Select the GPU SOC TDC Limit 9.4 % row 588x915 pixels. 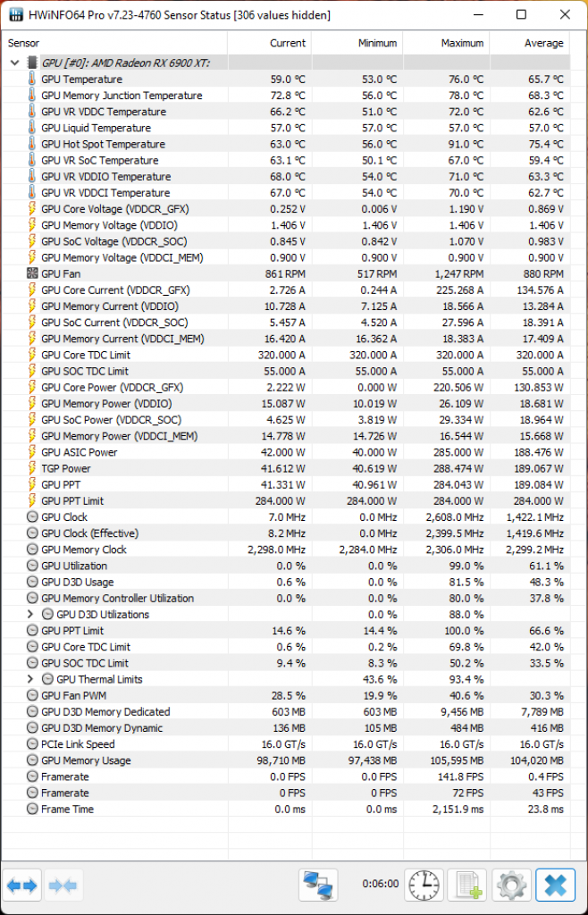(286, 664)
